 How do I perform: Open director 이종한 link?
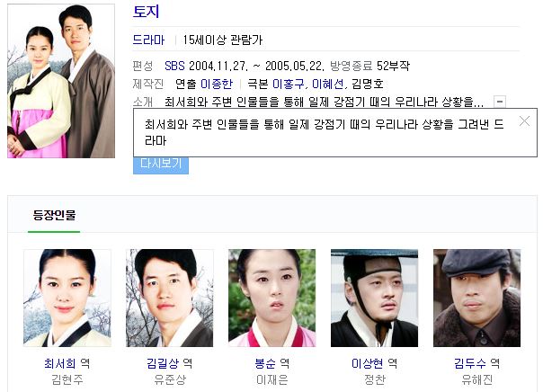[217, 84]
